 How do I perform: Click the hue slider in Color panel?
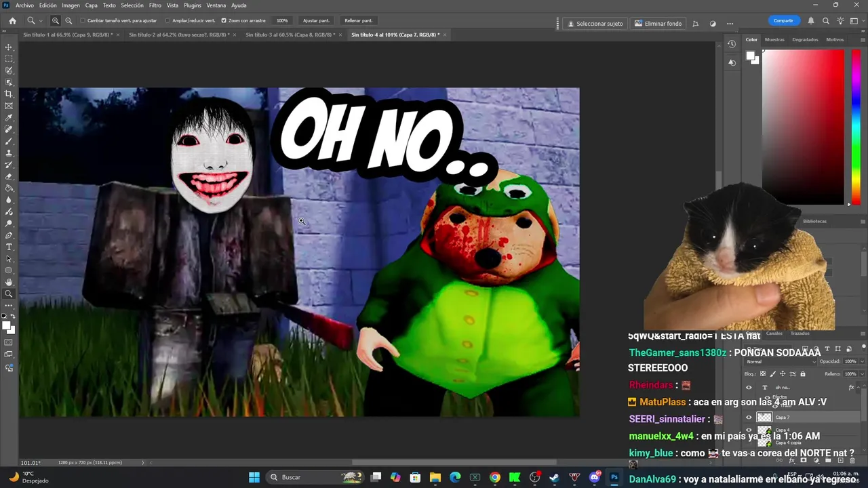pos(856,126)
